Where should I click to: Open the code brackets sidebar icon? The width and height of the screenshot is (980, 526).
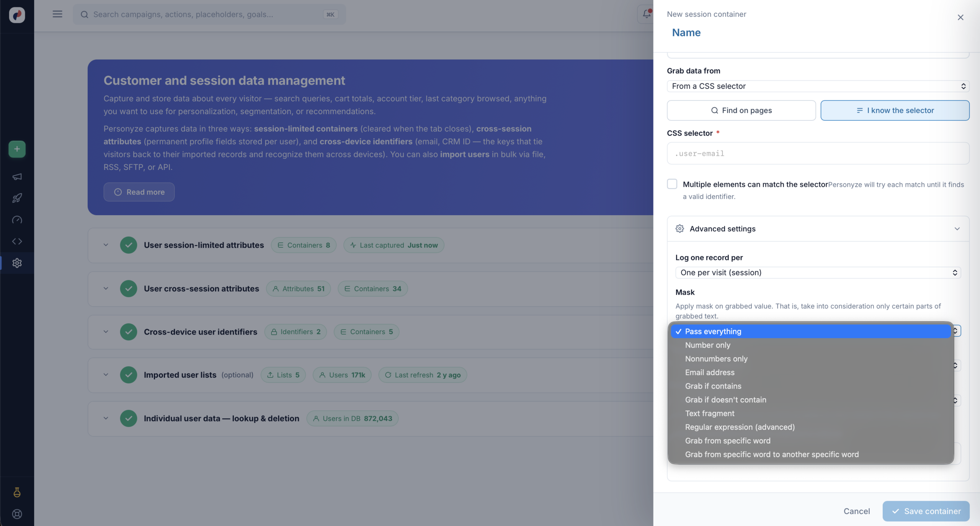coord(17,241)
